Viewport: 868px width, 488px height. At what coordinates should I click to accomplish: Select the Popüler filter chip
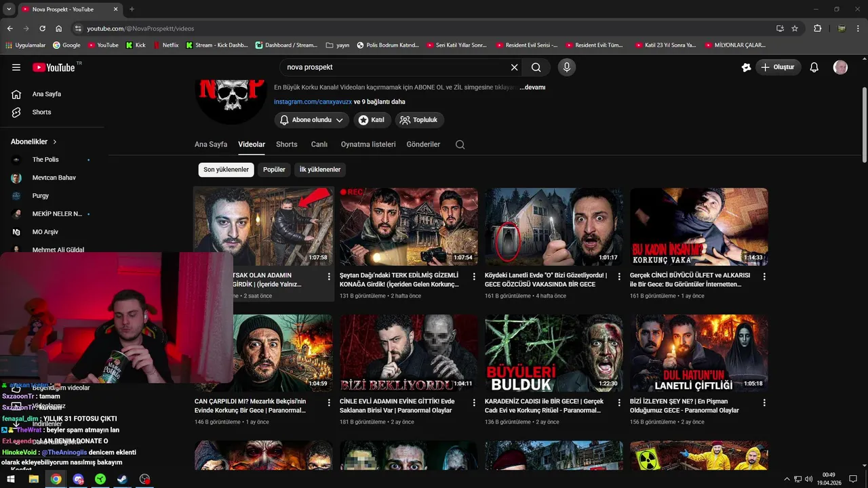click(x=274, y=169)
